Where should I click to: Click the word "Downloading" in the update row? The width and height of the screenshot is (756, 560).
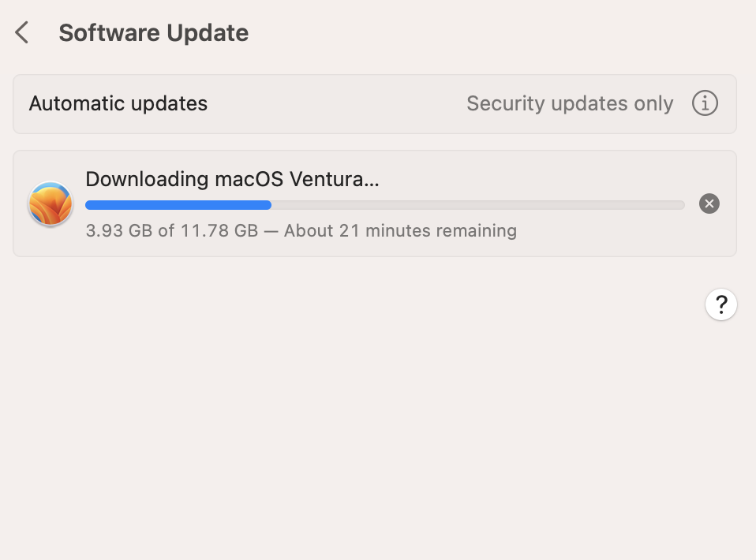coord(147,179)
